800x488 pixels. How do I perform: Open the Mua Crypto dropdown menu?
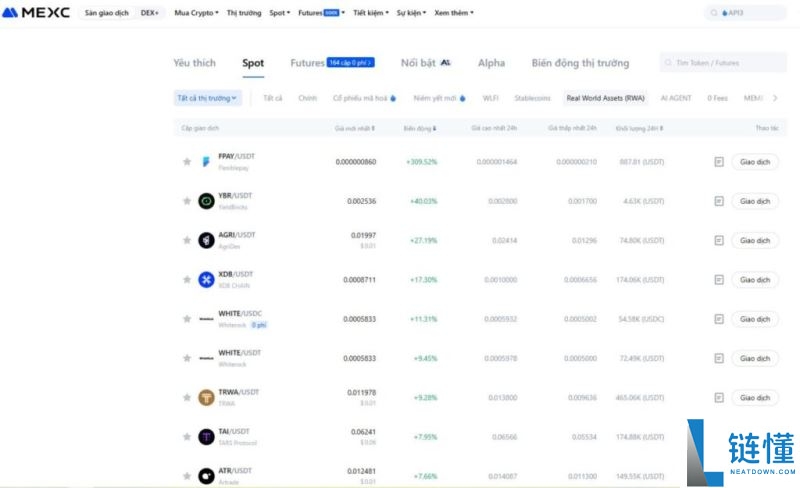pyautogui.click(x=196, y=13)
